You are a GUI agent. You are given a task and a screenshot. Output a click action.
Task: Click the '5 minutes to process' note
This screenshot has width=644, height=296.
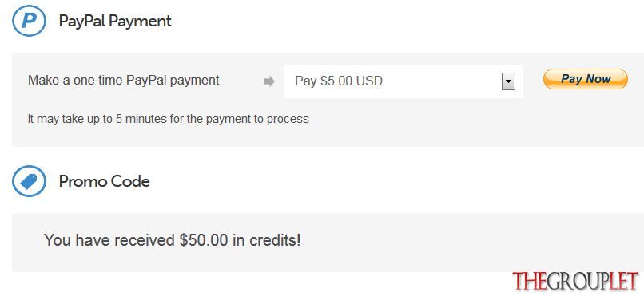(169, 120)
